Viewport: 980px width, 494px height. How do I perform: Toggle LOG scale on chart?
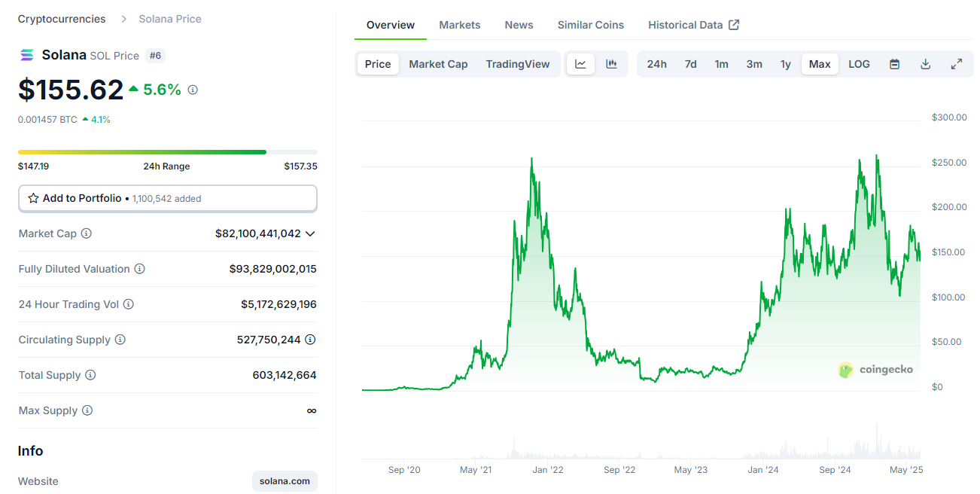coord(859,64)
